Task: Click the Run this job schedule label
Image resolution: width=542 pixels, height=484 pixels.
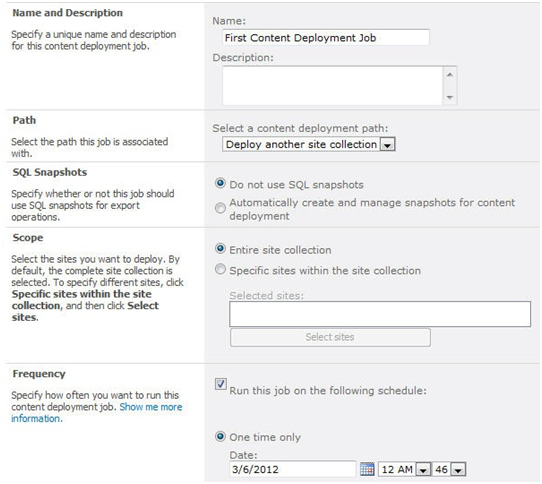Action: point(328,391)
